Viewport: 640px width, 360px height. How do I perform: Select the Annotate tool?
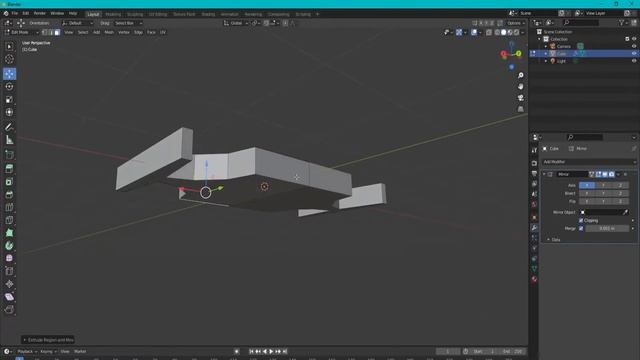point(9,127)
